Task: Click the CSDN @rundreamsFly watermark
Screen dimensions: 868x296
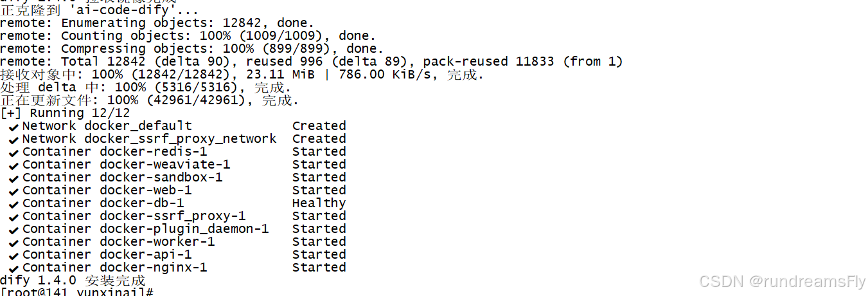Action: point(781,281)
